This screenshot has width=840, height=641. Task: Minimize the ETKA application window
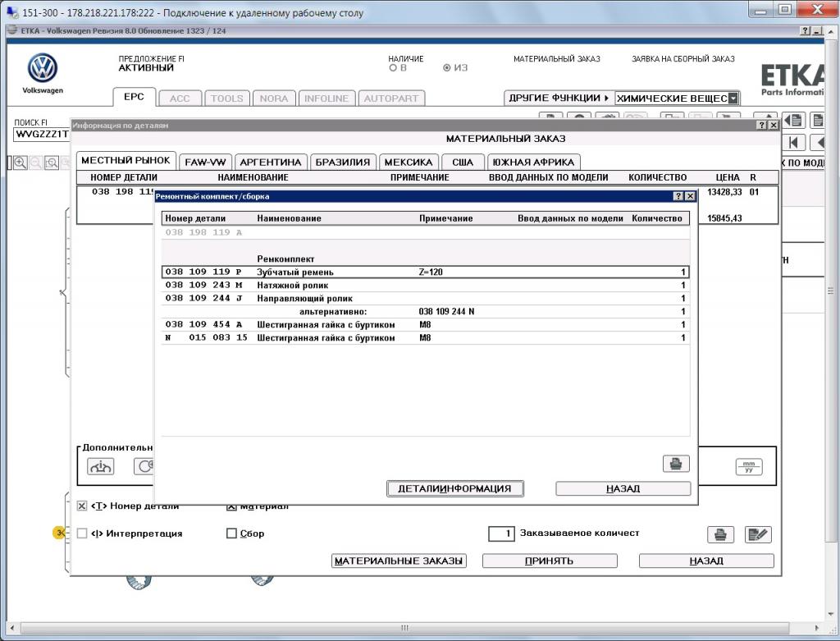[x=817, y=31]
